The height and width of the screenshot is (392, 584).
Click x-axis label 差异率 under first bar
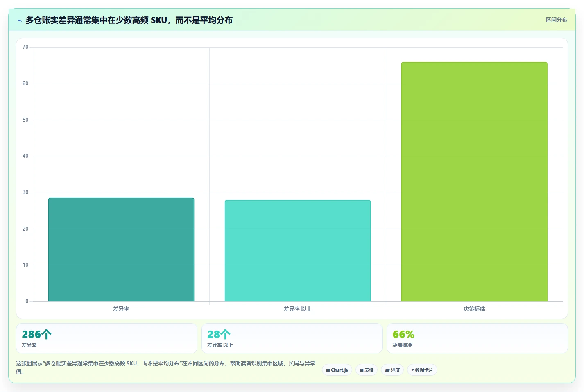(x=121, y=309)
